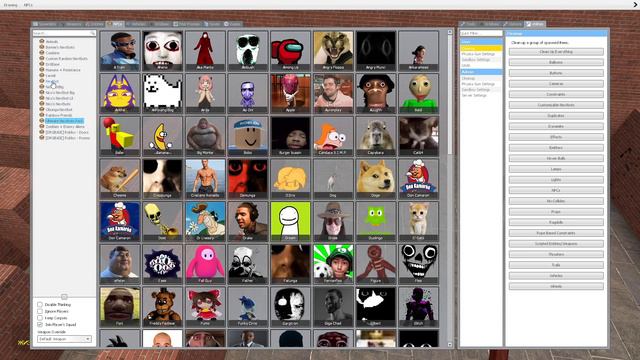Image resolution: width=640 pixels, height=360 pixels.
Task: Spawn the Duolingo owl NPC icon
Action: tap(376, 221)
